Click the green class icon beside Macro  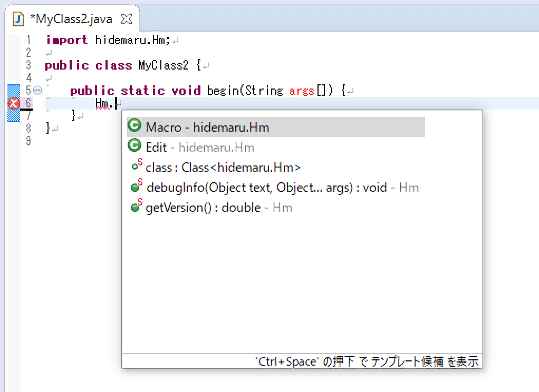[134, 126]
